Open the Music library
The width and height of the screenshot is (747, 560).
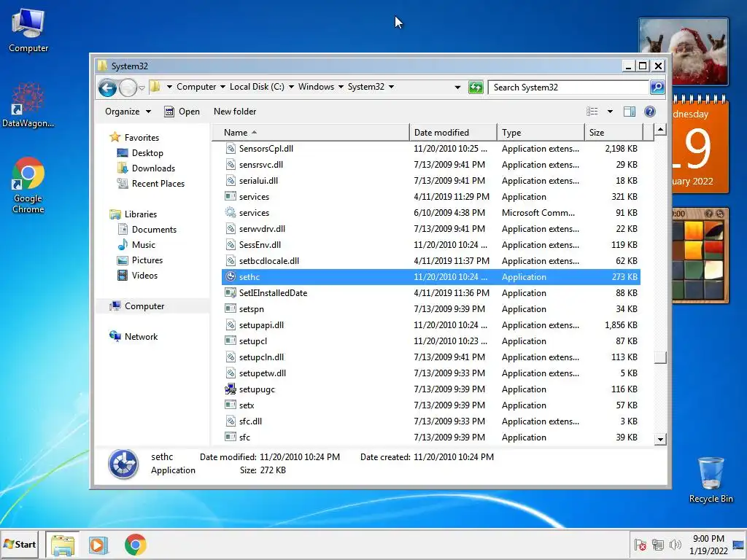pos(144,245)
